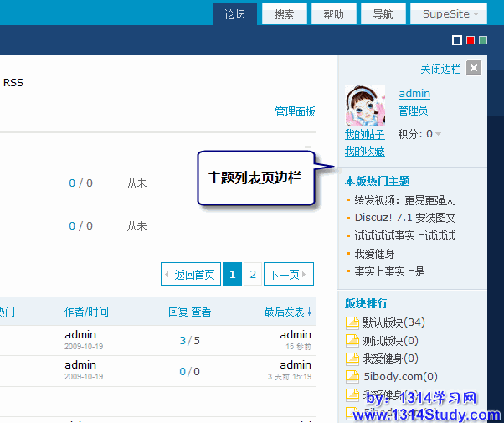Open 我的收藏 link
Screen dimensions: 504x423
click(x=364, y=151)
